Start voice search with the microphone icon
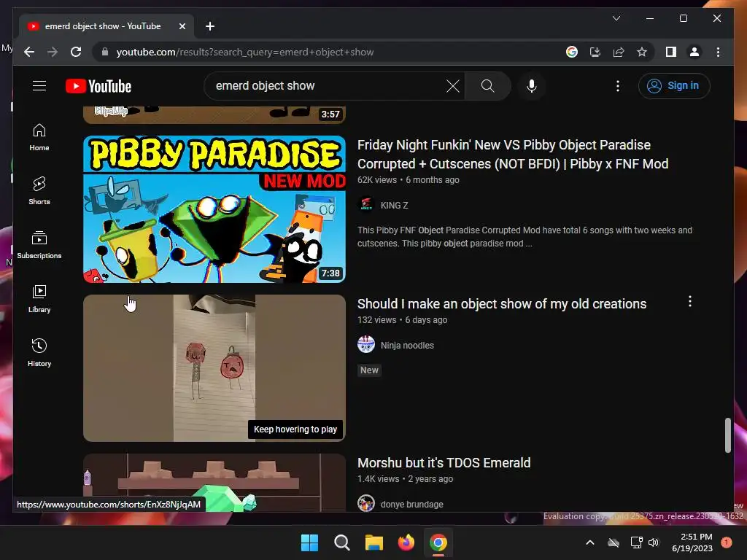Viewport: 747px width, 560px height. pos(532,86)
